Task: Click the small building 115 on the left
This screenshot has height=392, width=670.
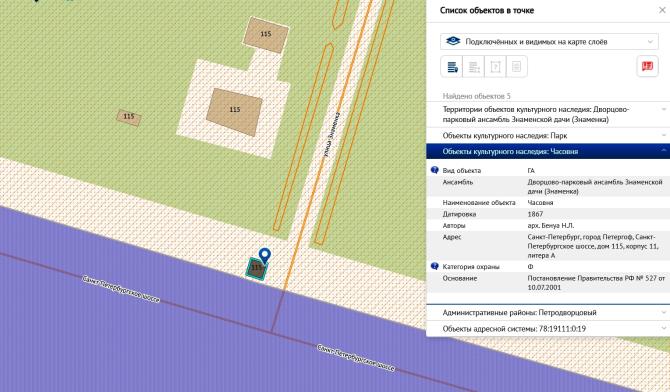Action: [129, 118]
